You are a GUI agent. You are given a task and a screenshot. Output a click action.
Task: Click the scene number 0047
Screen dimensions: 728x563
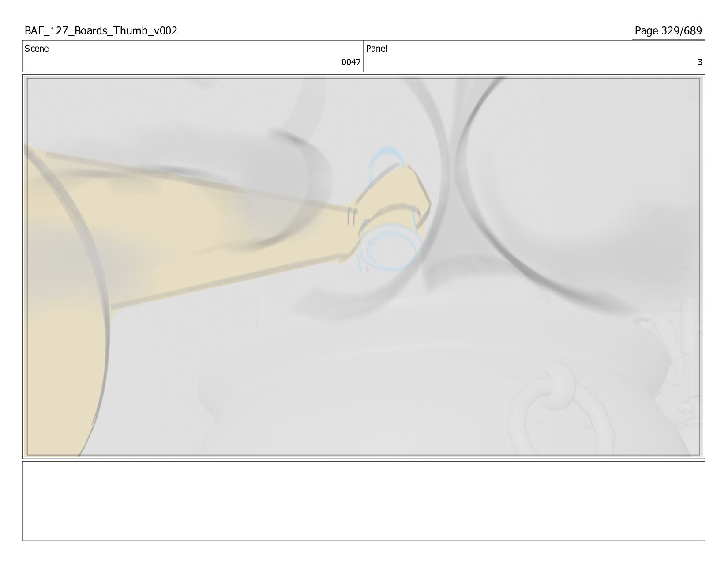[x=351, y=62]
